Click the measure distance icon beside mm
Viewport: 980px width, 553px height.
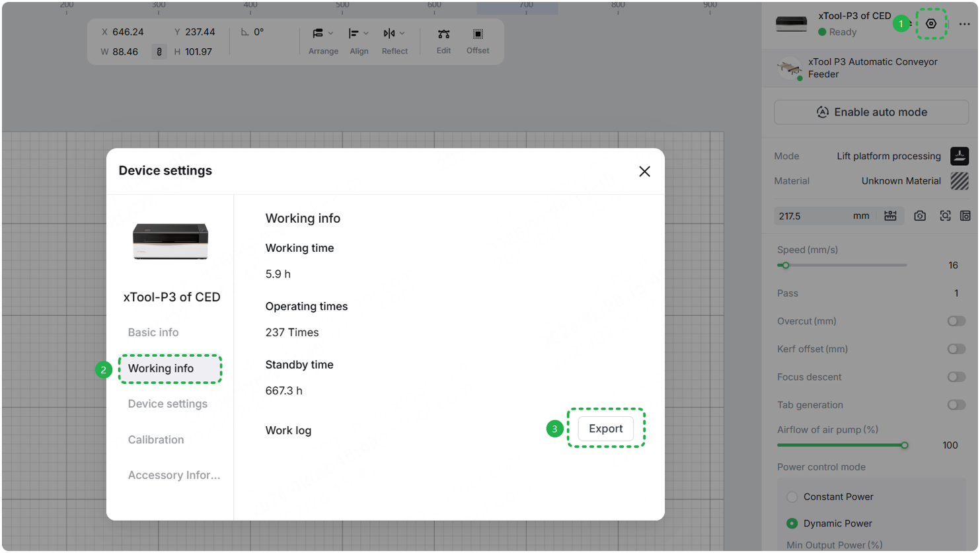click(890, 216)
